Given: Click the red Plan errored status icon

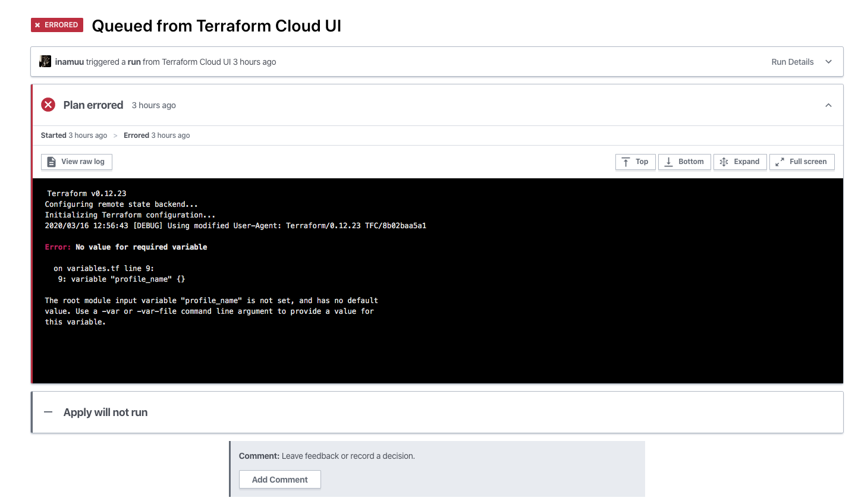Looking at the screenshot, I should coord(48,105).
